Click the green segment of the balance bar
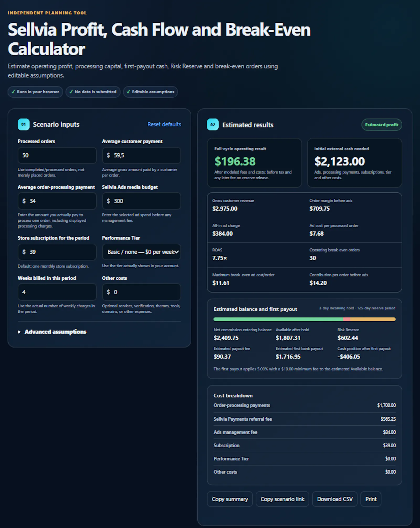The image size is (420, 528). [278, 319]
